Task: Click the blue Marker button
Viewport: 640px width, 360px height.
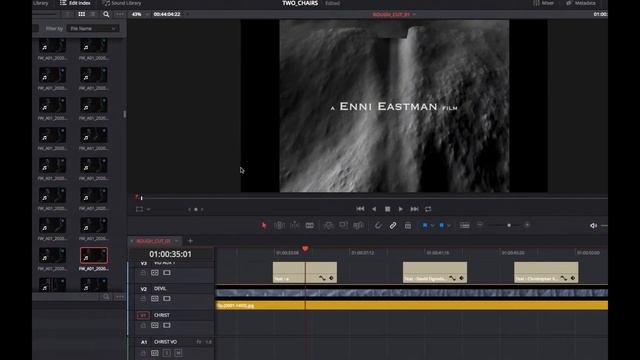Action: 442,225
